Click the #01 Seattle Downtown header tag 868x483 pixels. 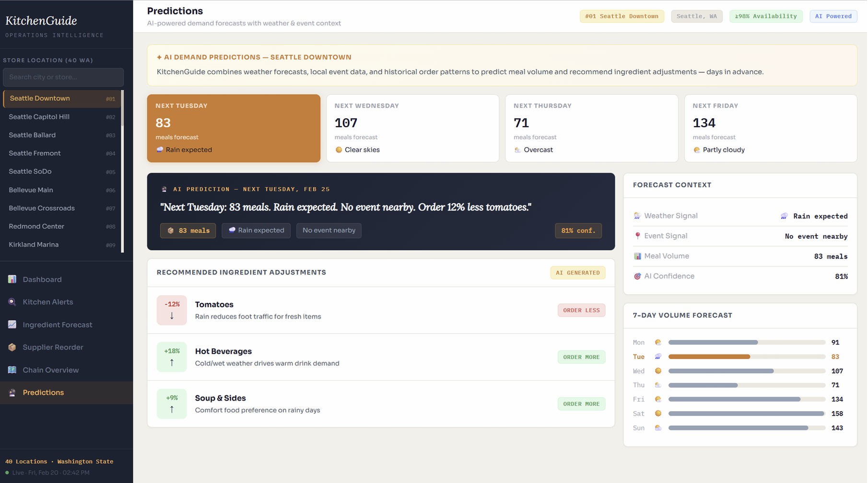click(x=622, y=16)
